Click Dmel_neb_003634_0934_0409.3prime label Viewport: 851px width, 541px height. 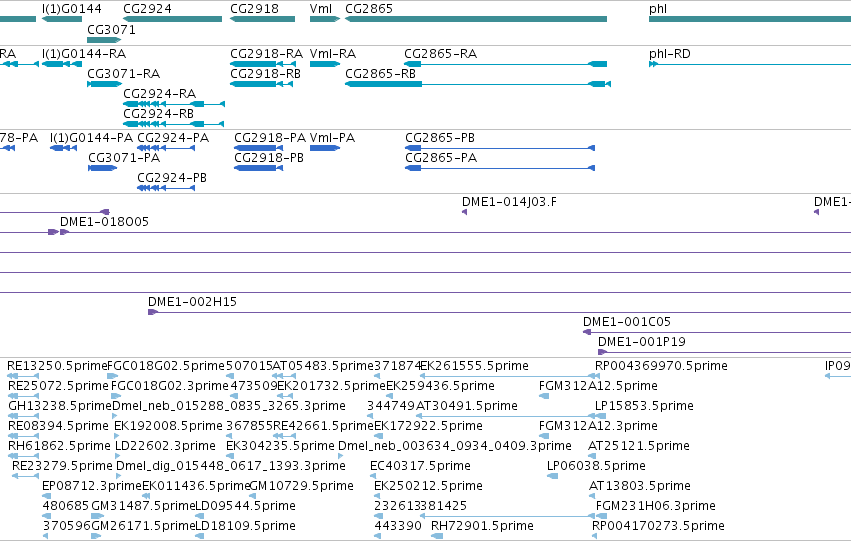tap(455, 446)
